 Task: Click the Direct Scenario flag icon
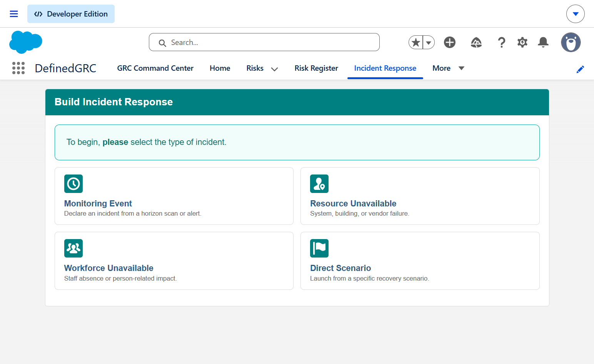click(319, 248)
